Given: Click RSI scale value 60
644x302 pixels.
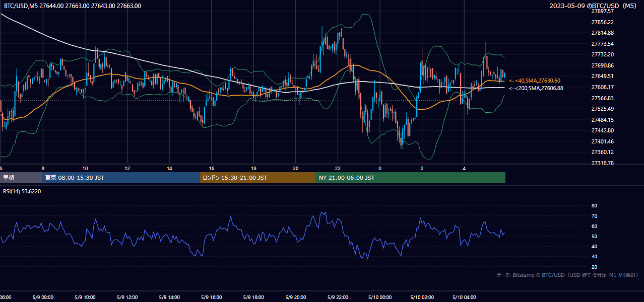Looking at the screenshot, I should (594, 226).
